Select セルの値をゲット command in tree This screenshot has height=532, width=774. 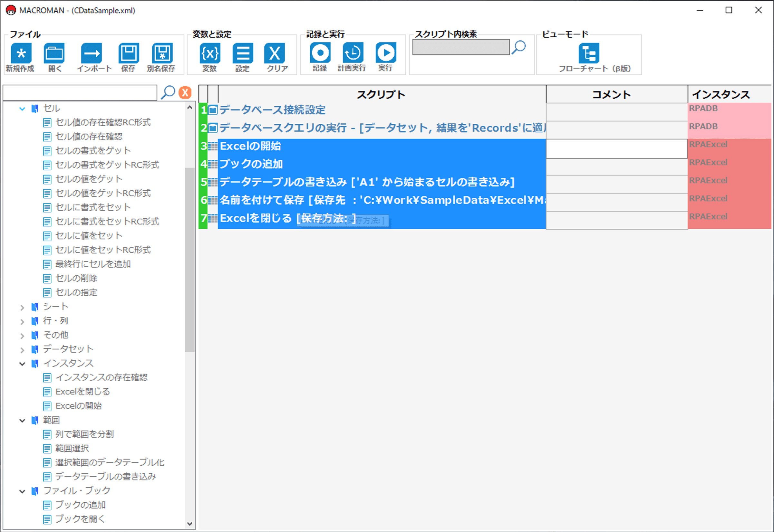pos(89,179)
